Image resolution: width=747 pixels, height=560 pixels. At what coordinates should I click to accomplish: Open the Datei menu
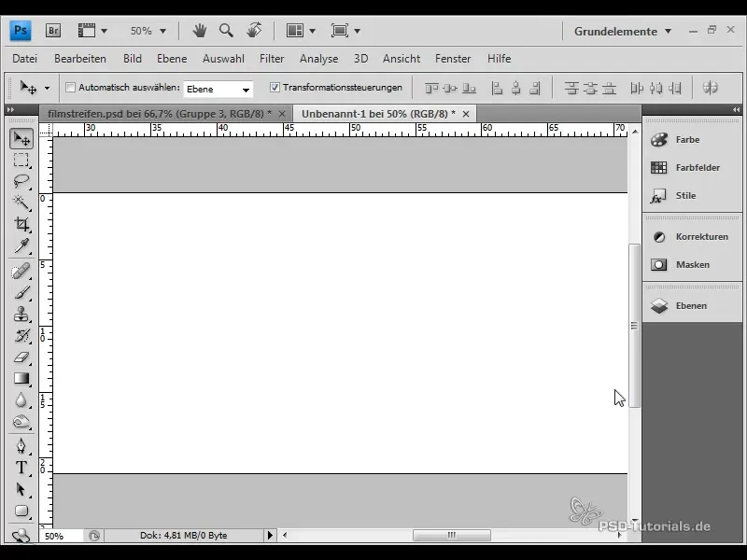click(25, 59)
